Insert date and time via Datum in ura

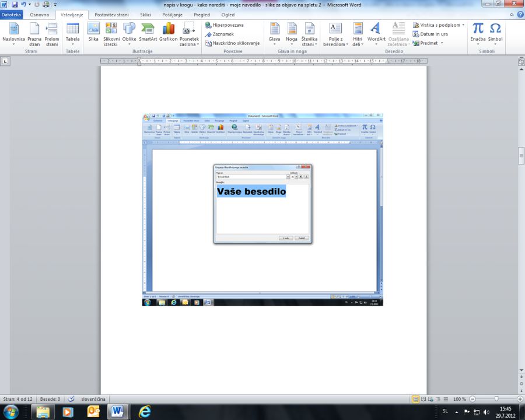(x=430, y=34)
